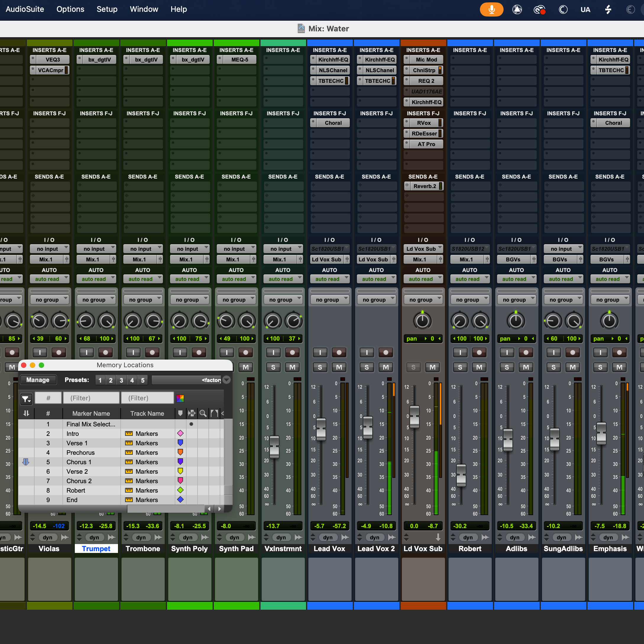Click the magnifier column icon in Memory Locations

[x=203, y=413]
